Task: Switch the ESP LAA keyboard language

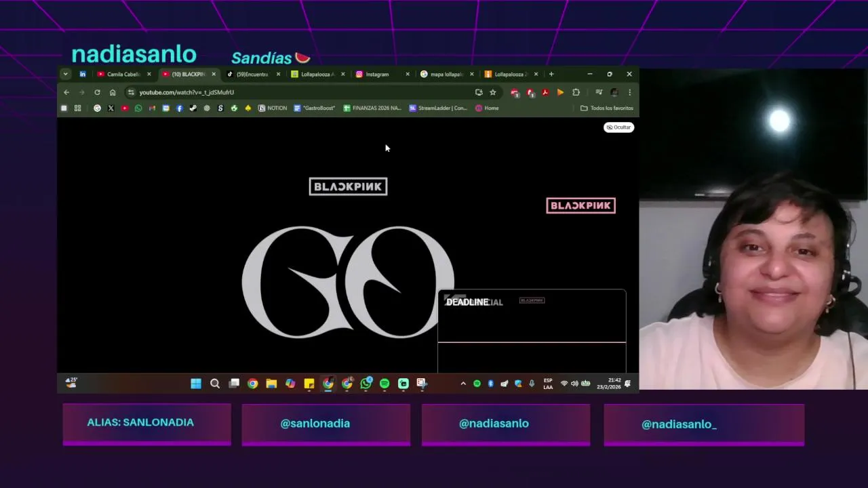Action: 548,384
